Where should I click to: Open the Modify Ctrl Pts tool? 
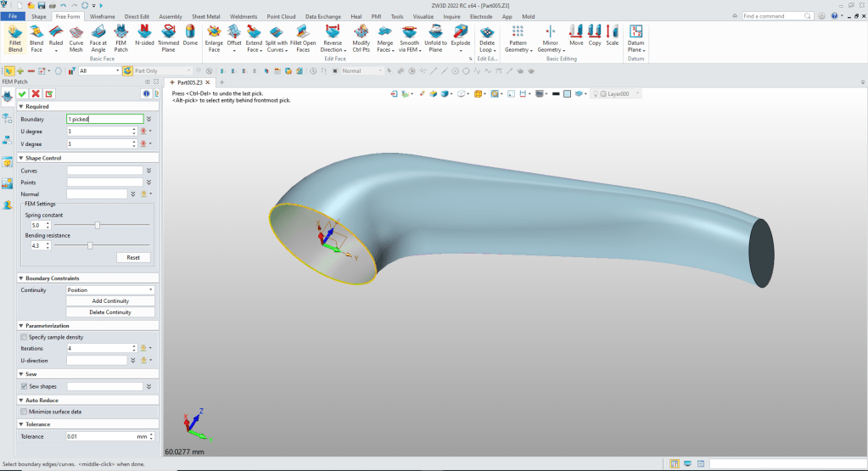tap(361, 38)
